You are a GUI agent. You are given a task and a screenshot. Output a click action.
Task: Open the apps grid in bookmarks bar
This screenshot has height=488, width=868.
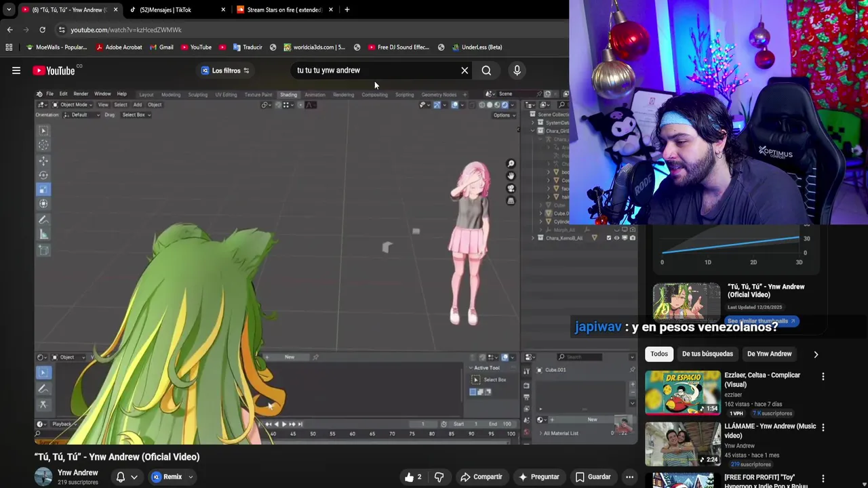(9, 47)
